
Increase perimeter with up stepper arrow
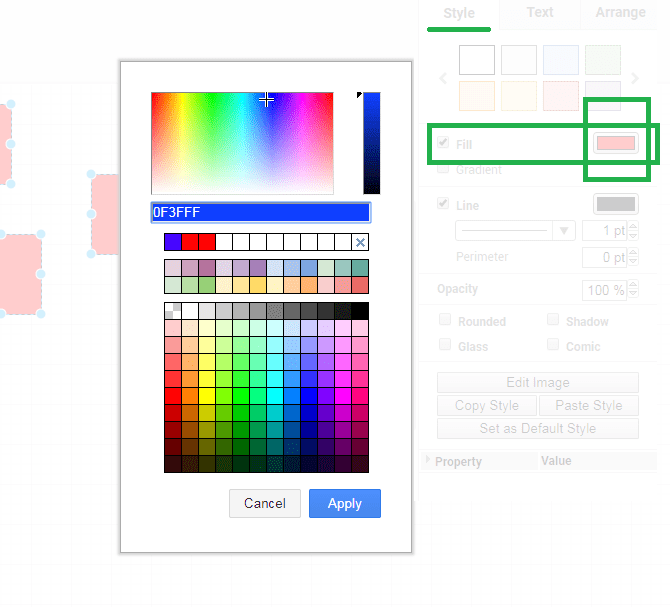(x=633, y=252)
